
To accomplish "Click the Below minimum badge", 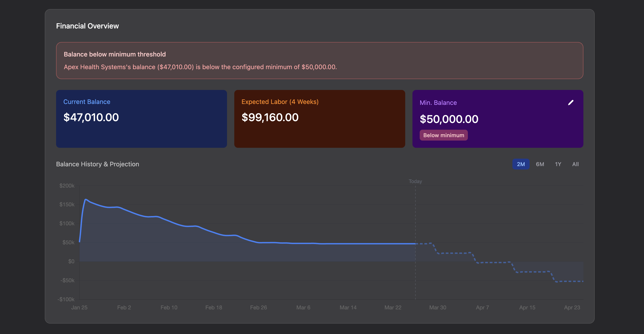I will pos(443,135).
